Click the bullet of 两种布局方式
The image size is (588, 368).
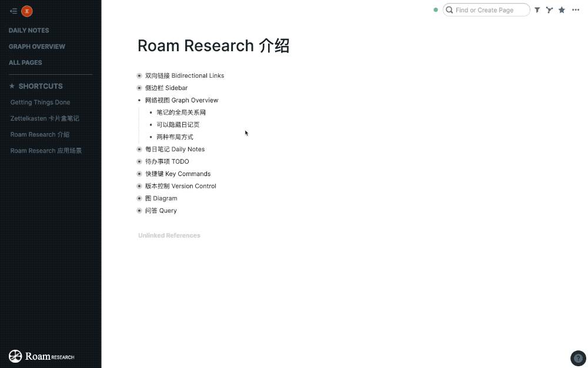151,137
